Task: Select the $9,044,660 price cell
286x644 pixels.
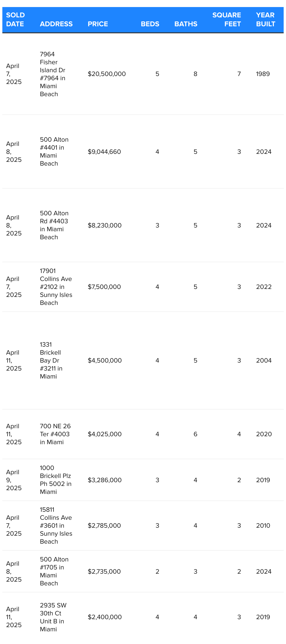Action: point(104,152)
